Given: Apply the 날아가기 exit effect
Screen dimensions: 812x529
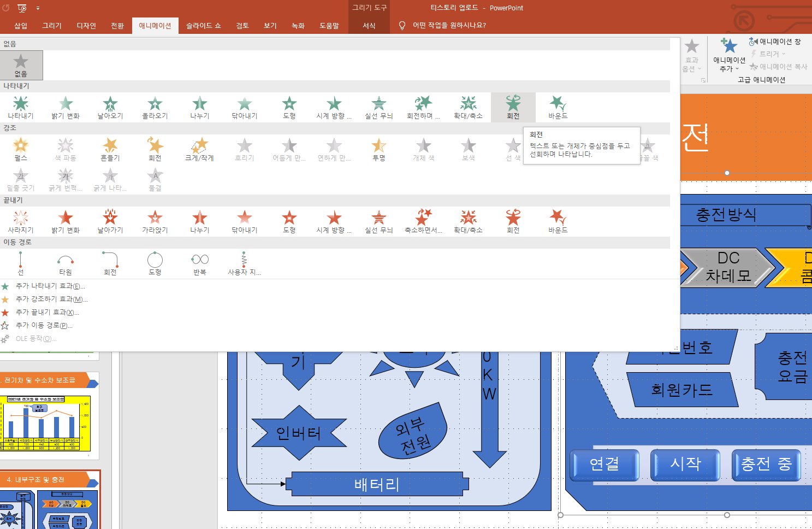Looking at the screenshot, I should (110, 221).
